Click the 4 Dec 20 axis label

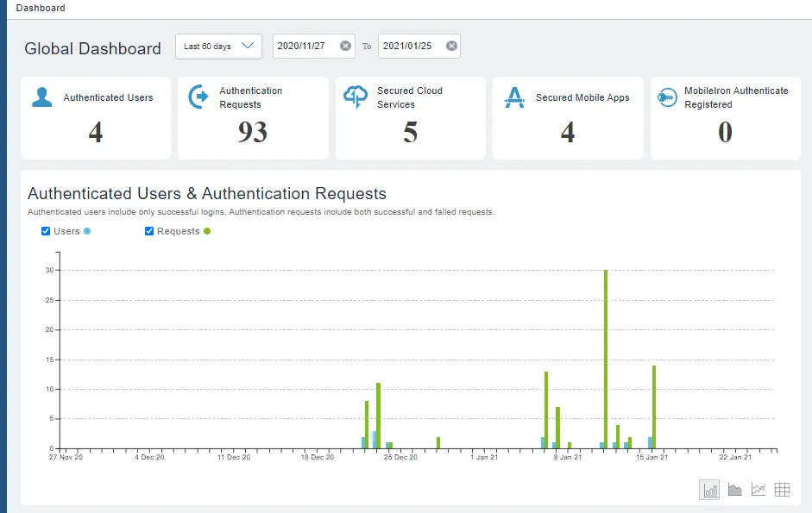[x=149, y=457]
